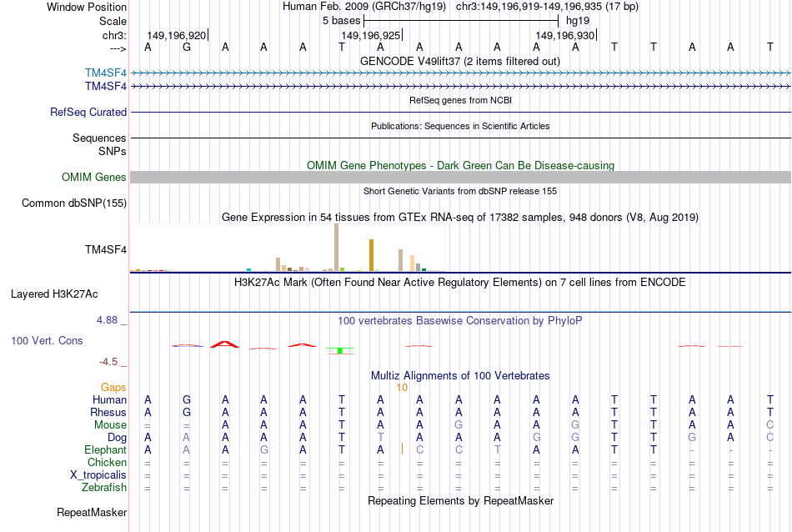Click the Human alignment row label
792x532 pixels.
[x=109, y=400]
